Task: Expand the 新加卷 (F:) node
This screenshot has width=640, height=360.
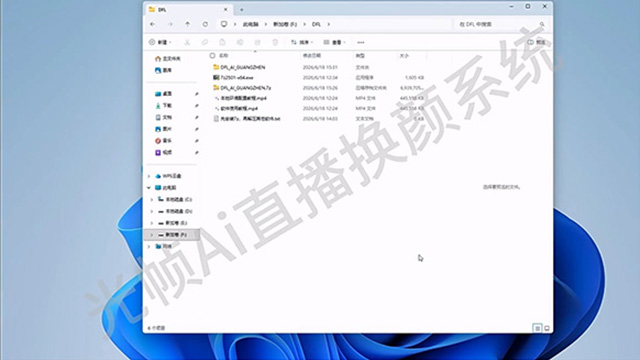Action: point(152,235)
